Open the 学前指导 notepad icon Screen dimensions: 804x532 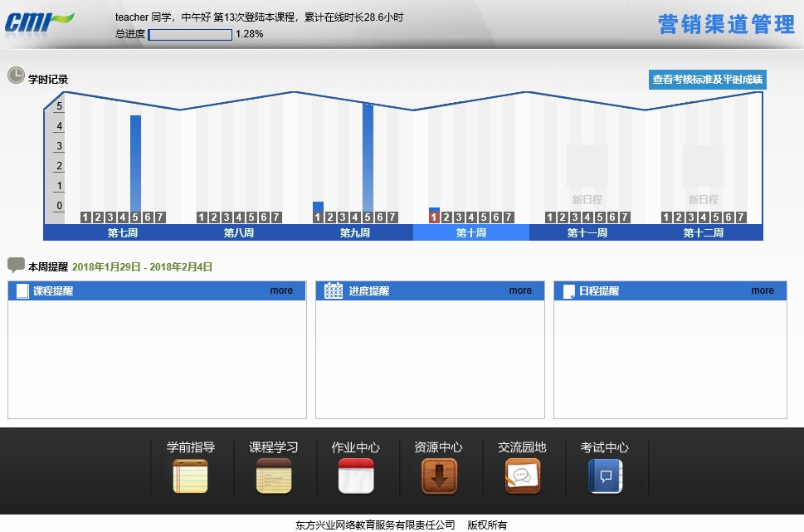point(190,476)
